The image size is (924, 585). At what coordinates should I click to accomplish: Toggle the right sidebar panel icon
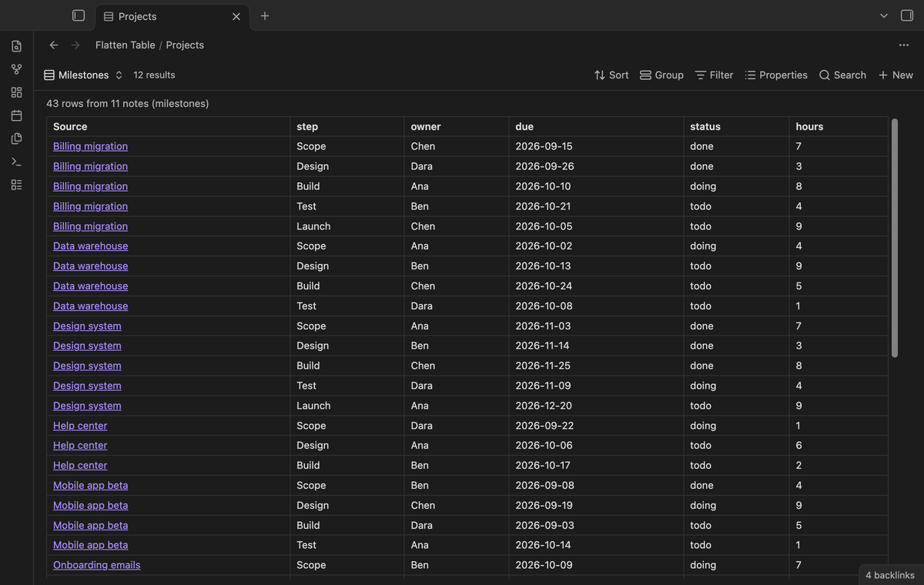[907, 15]
